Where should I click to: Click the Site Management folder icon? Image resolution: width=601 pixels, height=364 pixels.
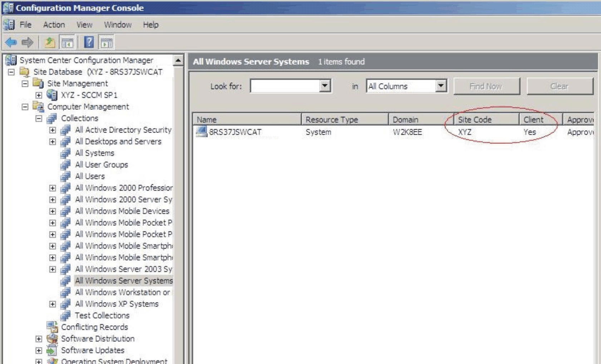tap(38, 83)
